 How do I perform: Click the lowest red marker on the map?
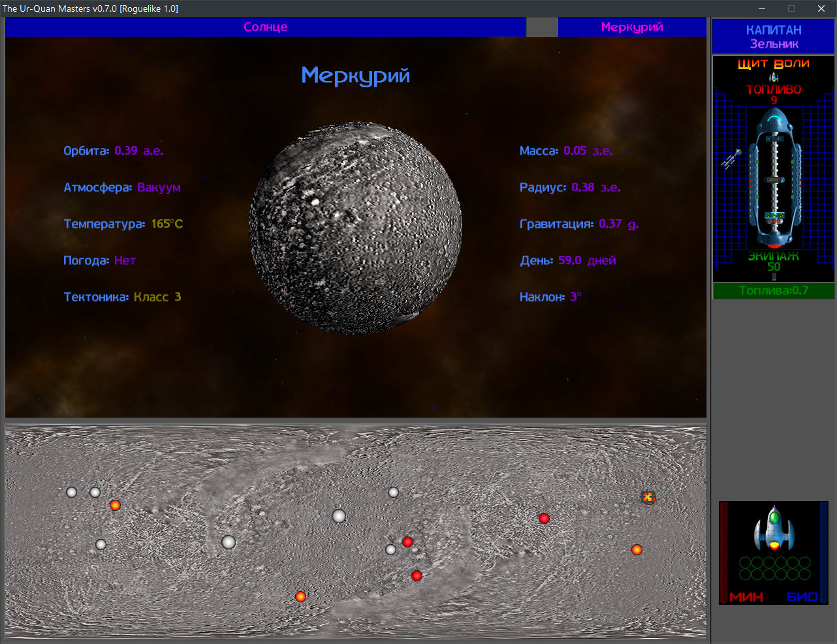tap(417, 575)
